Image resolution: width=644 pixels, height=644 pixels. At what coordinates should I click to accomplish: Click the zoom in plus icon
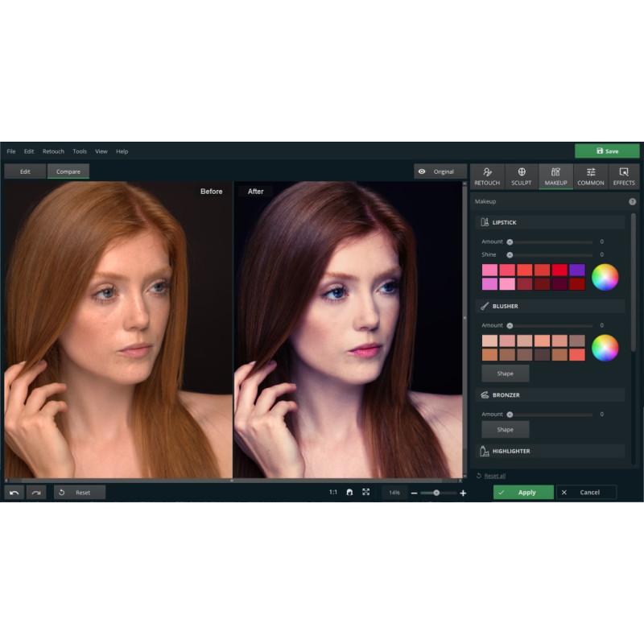pyautogui.click(x=463, y=493)
